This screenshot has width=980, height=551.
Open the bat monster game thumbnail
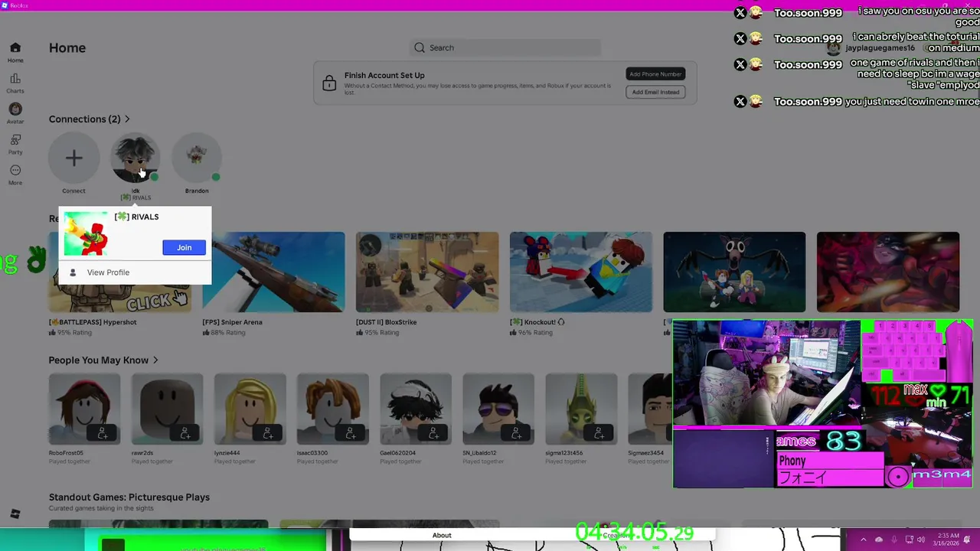coord(734,272)
